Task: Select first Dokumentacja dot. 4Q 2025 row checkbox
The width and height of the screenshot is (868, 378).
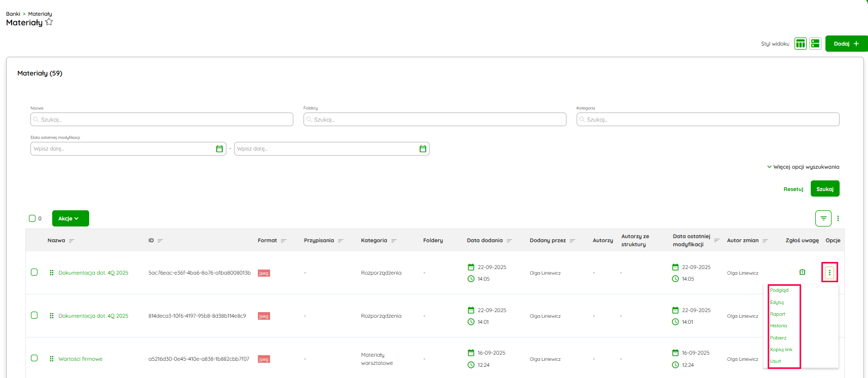Action: (x=34, y=272)
